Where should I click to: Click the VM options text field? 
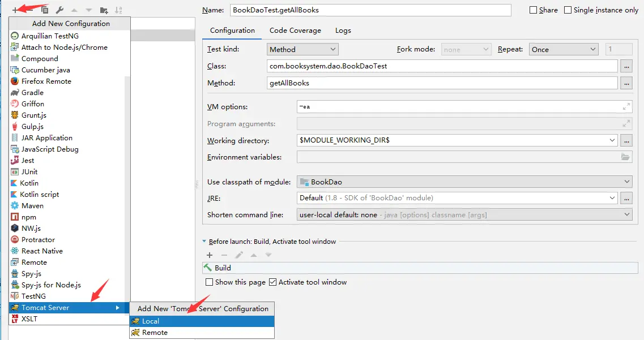[464, 106]
